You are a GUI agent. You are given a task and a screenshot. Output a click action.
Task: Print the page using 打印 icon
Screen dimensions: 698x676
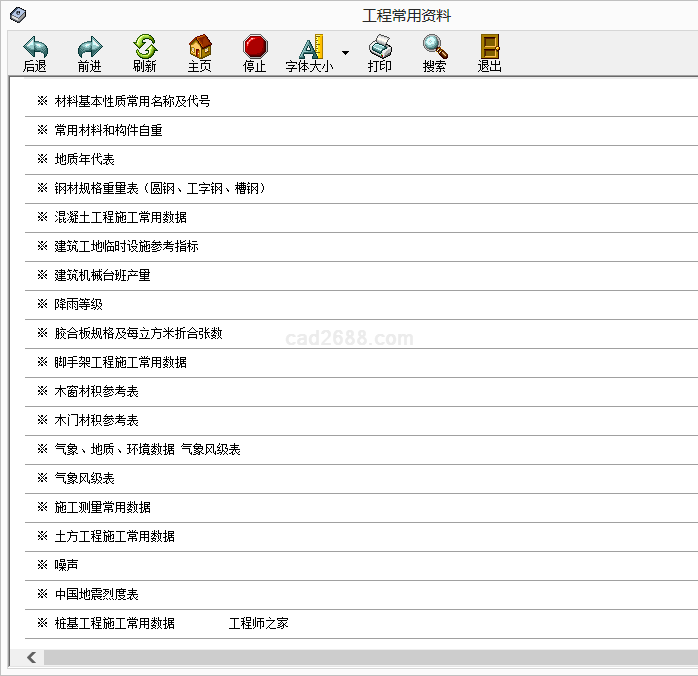[380, 47]
